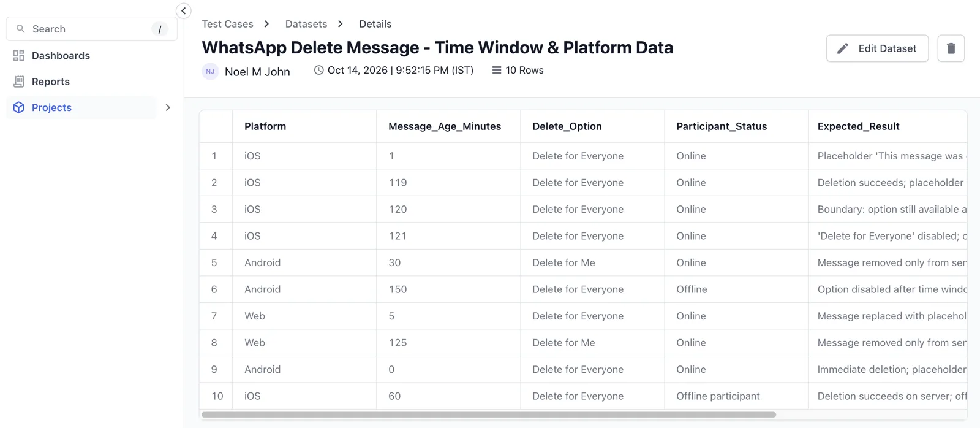This screenshot has width=980, height=428.
Task: Click the Oct 14, 2026 timestamp
Action: [401, 70]
